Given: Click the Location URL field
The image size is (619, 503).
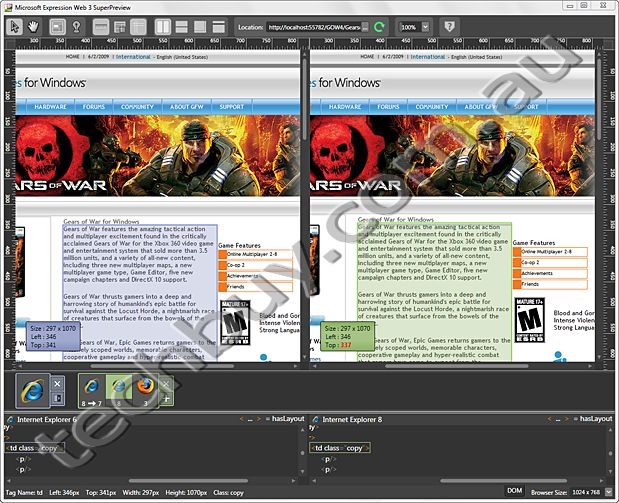Looking at the screenshot, I should (x=313, y=27).
